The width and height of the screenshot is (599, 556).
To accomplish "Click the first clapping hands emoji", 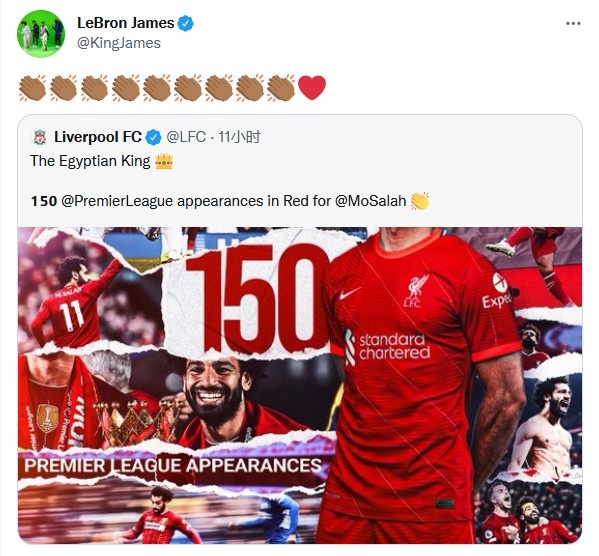I will tap(32, 88).
